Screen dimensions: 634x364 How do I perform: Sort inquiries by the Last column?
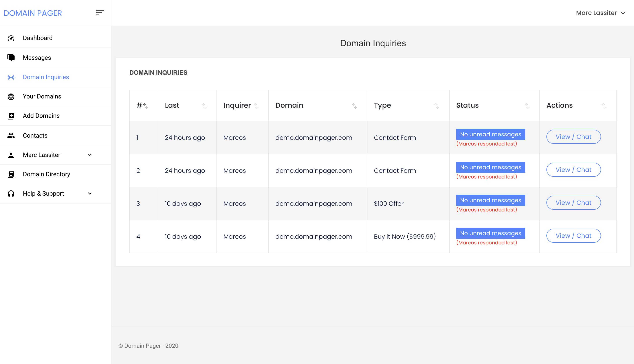pos(204,106)
